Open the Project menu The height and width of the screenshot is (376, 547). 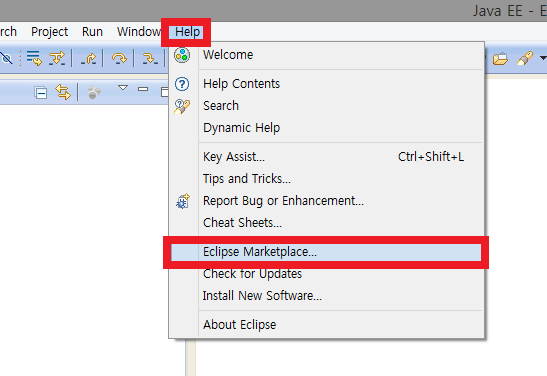50,32
